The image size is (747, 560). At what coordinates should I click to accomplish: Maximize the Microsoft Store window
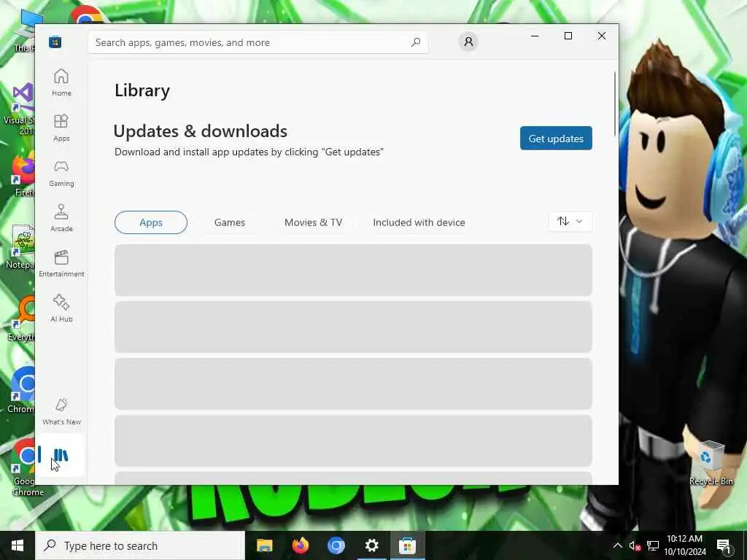(x=568, y=36)
